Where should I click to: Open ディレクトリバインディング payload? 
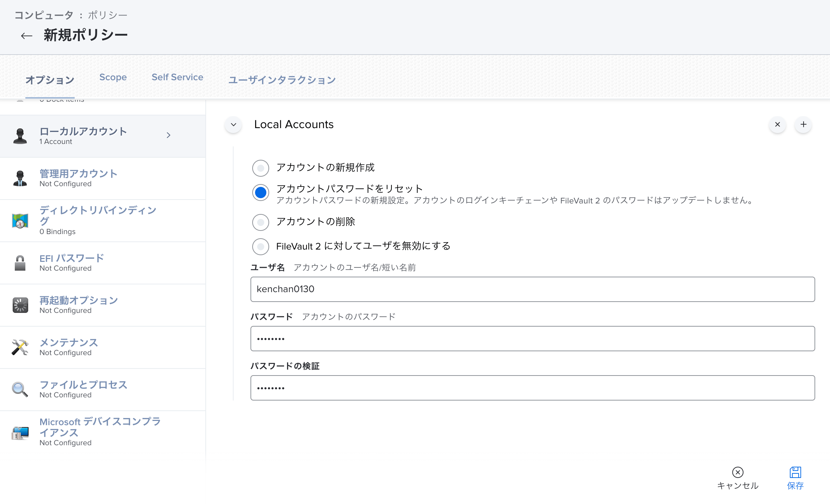click(103, 221)
